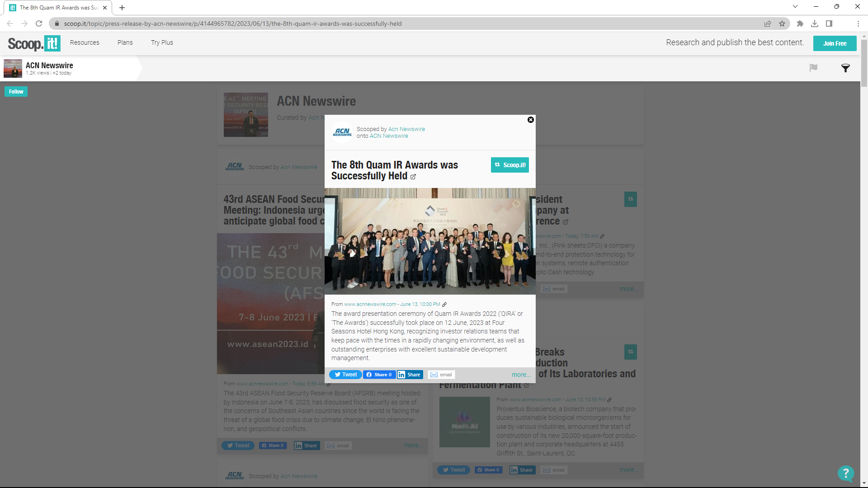868x488 pixels.
Task: Tweet the Proventus Bioscience post
Action: [x=453, y=470]
